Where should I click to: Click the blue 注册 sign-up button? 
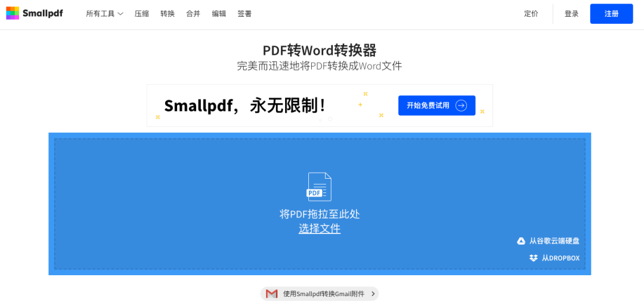[612, 14]
